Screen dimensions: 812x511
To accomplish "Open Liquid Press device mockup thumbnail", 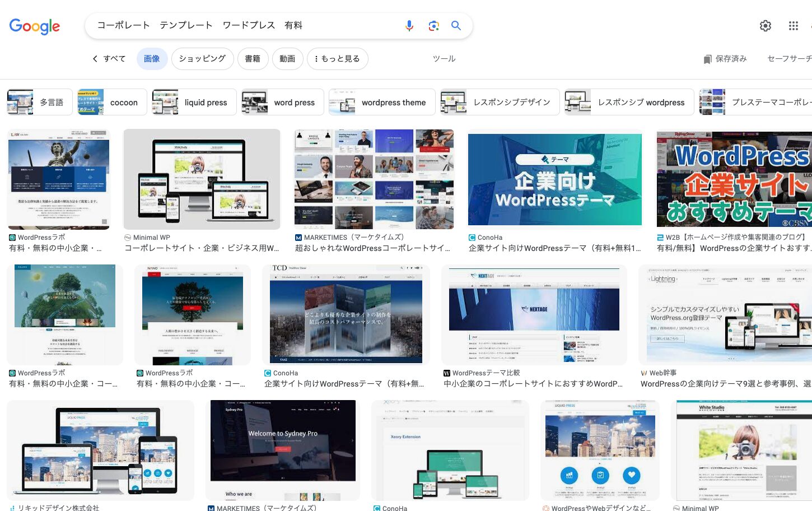I will click(101, 450).
